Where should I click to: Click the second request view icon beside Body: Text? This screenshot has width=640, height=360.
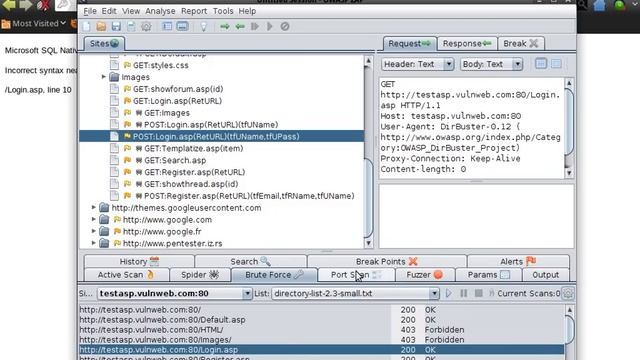(556, 64)
